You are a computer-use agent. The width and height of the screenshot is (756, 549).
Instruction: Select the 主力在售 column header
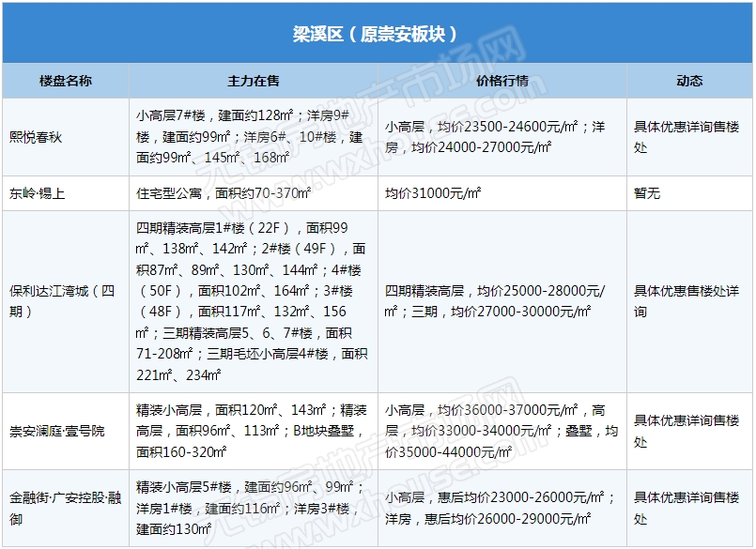[254, 82]
